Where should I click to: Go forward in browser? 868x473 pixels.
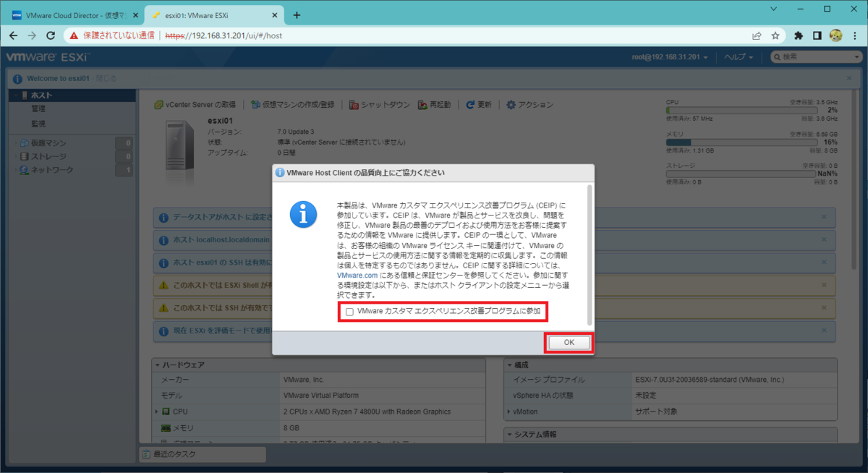click(x=31, y=35)
